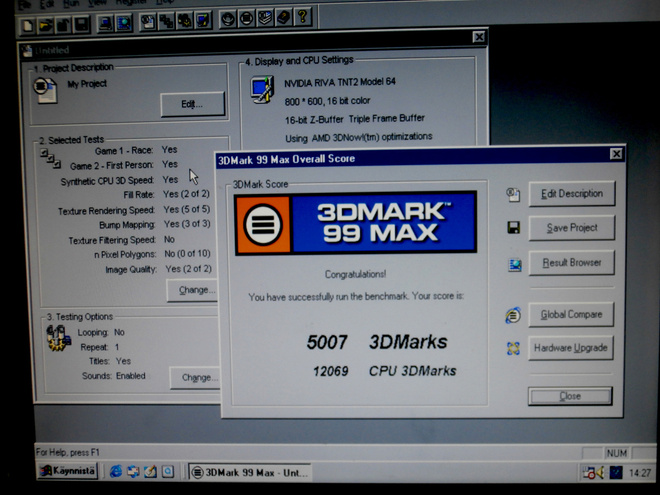Click the 5007 3DMarks score

pyautogui.click(x=377, y=342)
